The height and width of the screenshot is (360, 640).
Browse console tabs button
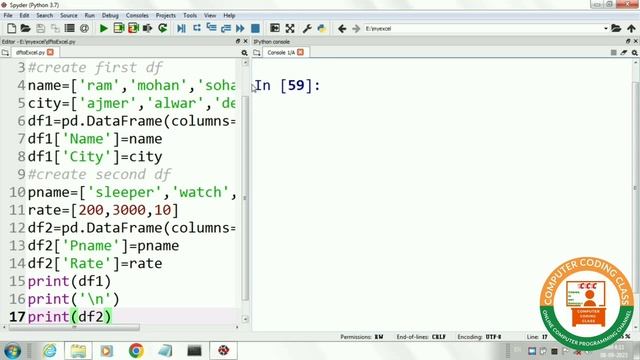coord(257,53)
